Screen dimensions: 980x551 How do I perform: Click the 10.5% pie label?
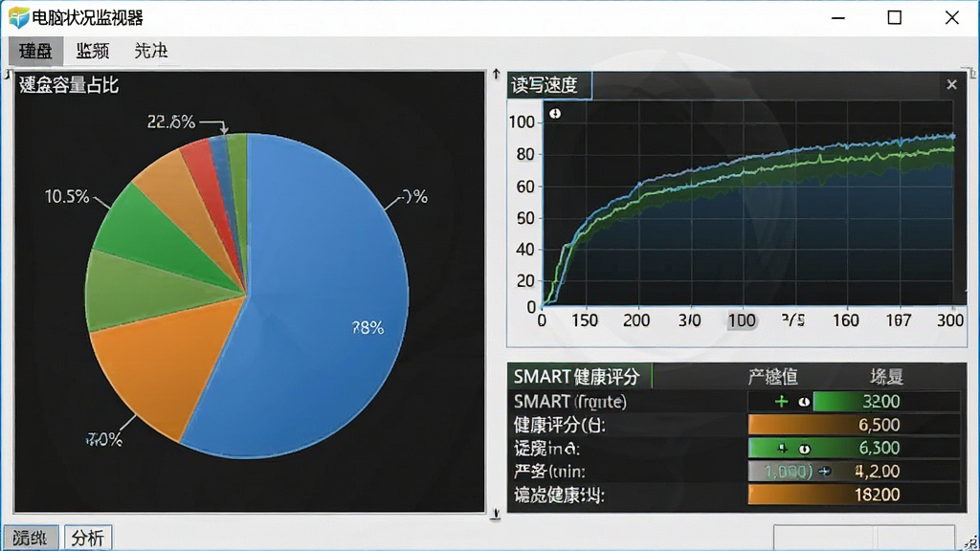[67, 197]
